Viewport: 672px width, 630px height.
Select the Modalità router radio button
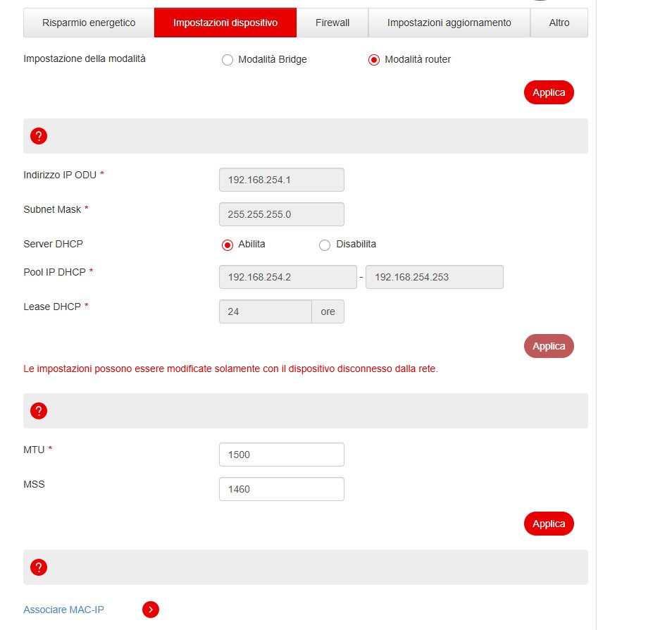tap(374, 60)
